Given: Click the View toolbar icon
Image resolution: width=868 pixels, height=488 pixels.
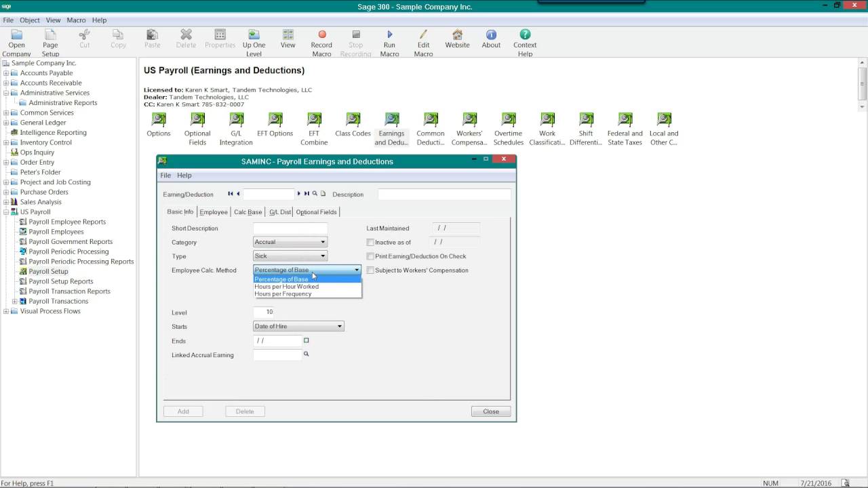Looking at the screenshot, I should [288, 39].
